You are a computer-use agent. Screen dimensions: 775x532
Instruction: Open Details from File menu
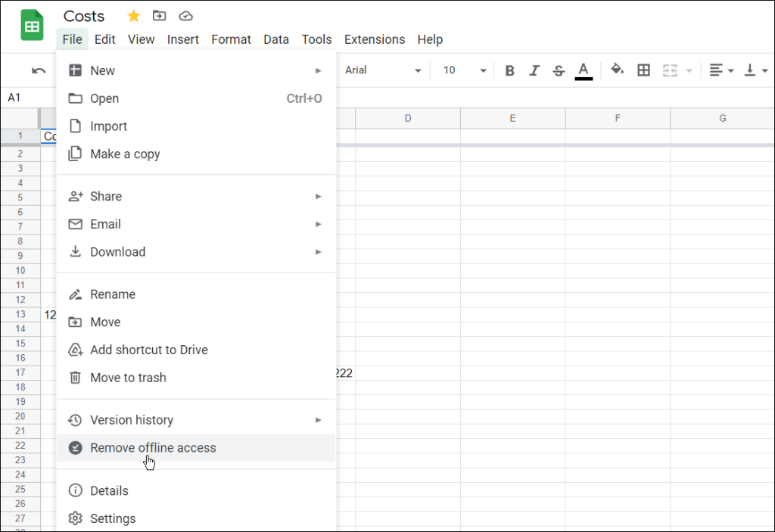point(196,490)
